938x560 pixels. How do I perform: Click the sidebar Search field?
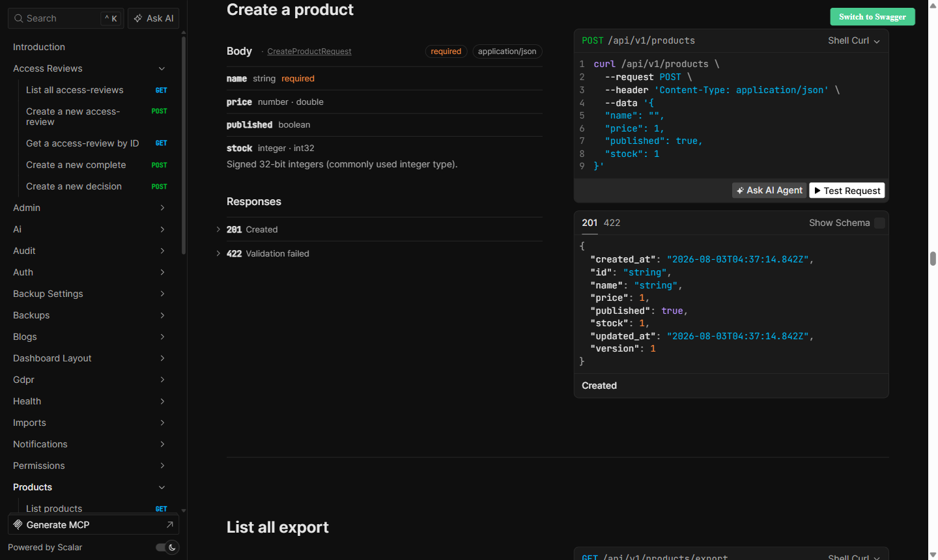pos(65,18)
